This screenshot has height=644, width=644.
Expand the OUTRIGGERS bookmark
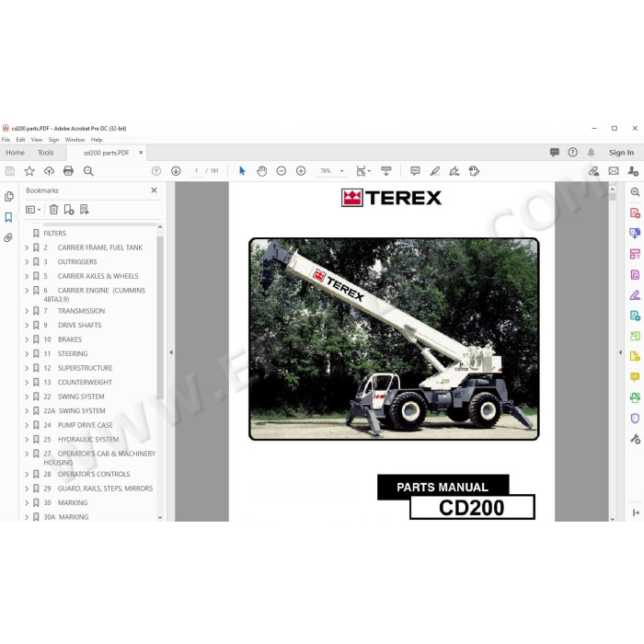(27, 261)
